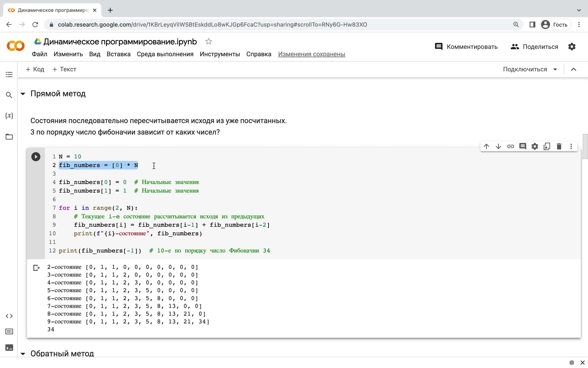Open the find and replace panel
Screen dimensions: 588x368
(9, 95)
